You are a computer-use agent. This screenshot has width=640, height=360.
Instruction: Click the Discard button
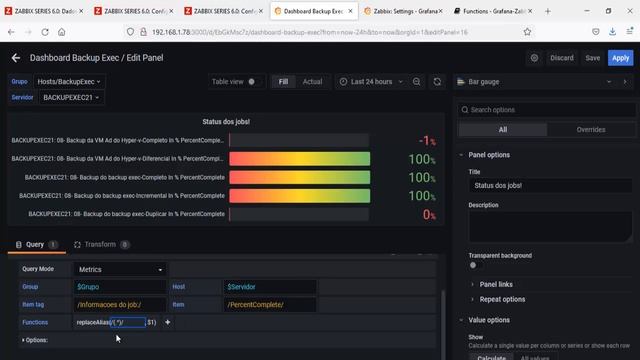point(562,58)
